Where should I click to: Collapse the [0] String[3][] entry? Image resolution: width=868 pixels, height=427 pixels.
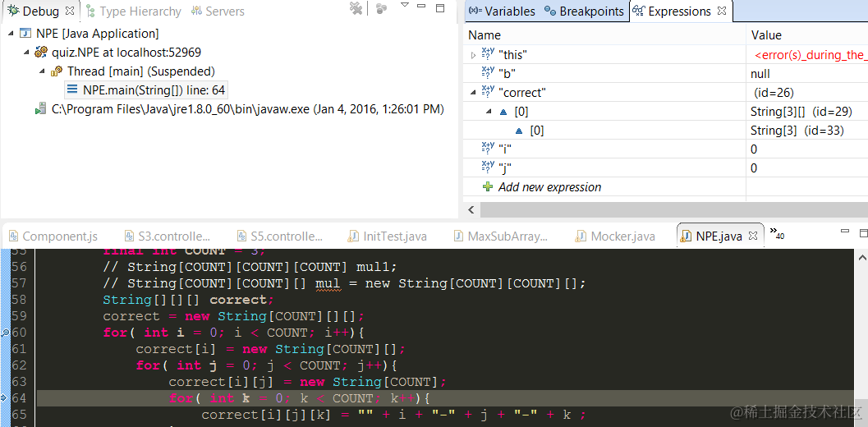coord(489,112)
